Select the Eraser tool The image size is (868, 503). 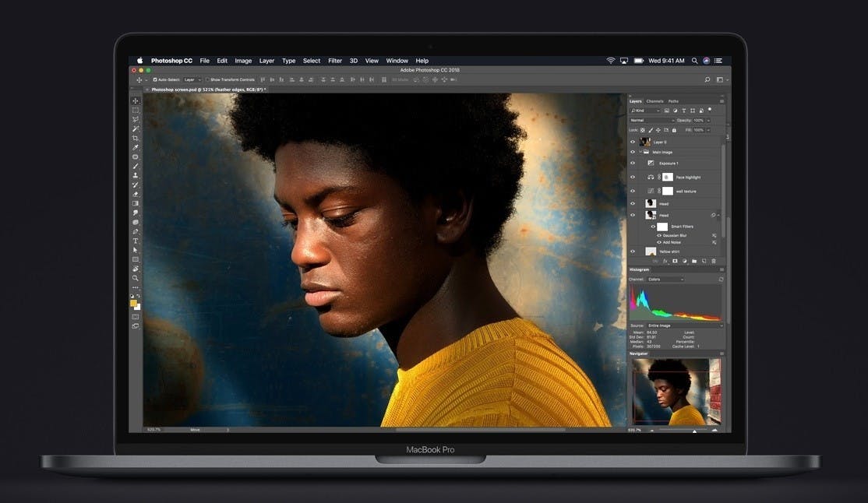point(136,194)
